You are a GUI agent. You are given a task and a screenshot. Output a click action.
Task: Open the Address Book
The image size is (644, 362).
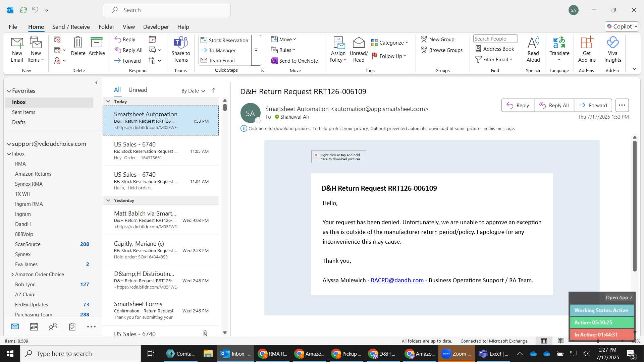click(495, 49)
